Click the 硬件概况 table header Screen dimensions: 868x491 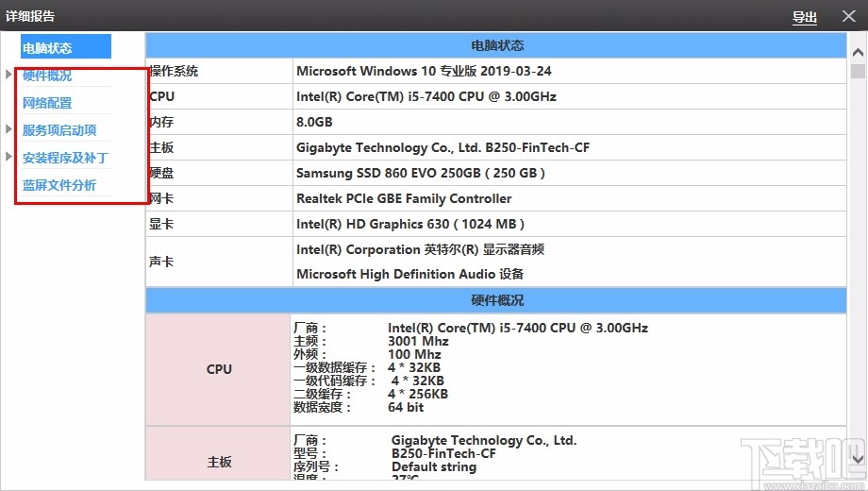[496, 300]
